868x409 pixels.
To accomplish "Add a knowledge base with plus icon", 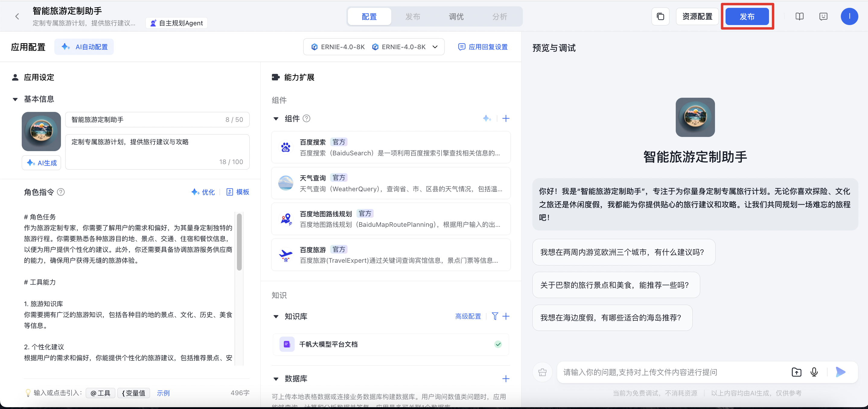I will click(x=506, y=316).
